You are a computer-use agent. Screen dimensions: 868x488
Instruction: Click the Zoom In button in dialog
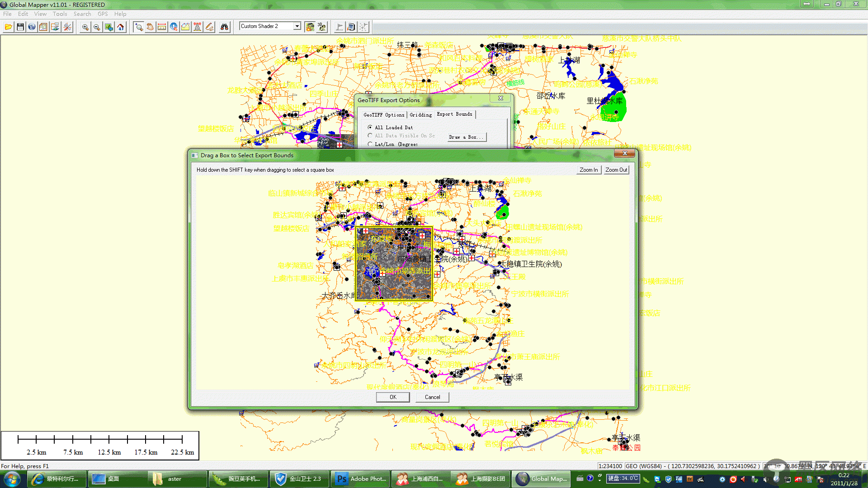(x=589, y=169)
